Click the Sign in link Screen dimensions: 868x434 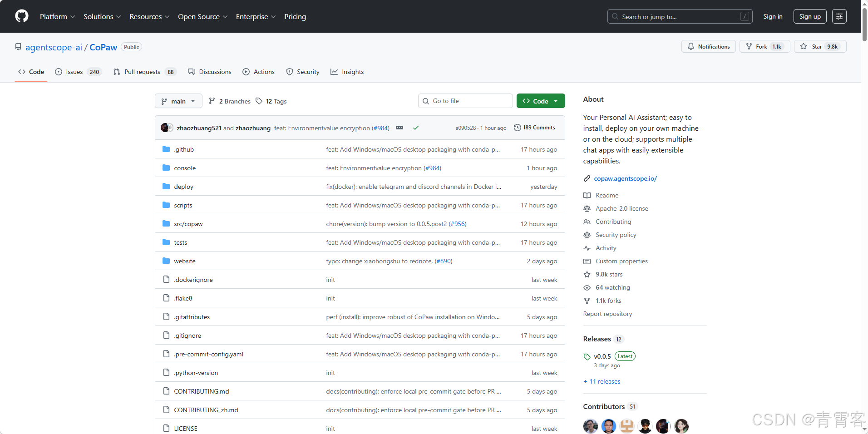click(773, 16)
